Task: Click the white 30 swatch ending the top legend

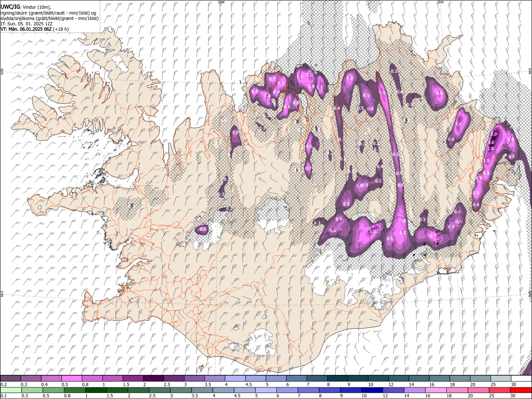Action: pyautogui.click(x=521, y=379)
